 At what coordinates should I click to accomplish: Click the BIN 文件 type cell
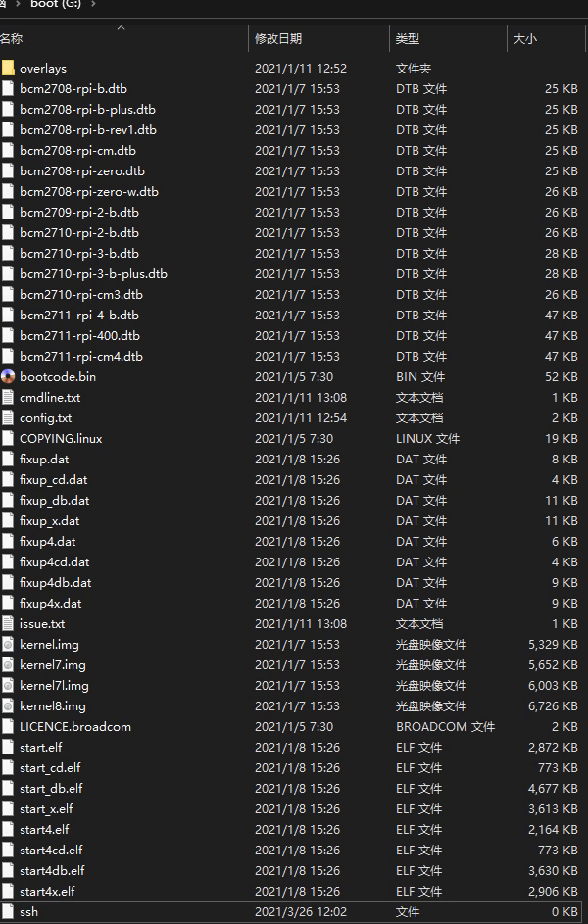click(420, 377)
